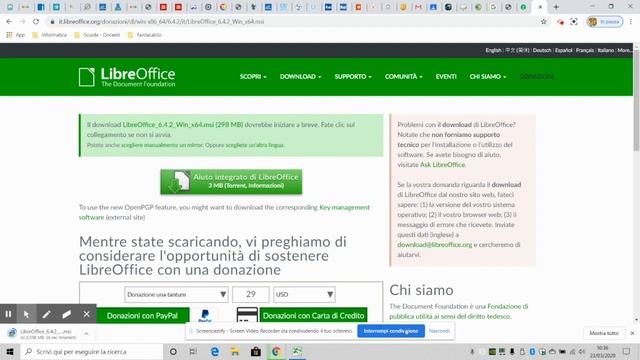The image size is (640, 360).
Task: Open the Fantacalcio bookmark folder
Action: pyautogui.click(x=145, y=35)
